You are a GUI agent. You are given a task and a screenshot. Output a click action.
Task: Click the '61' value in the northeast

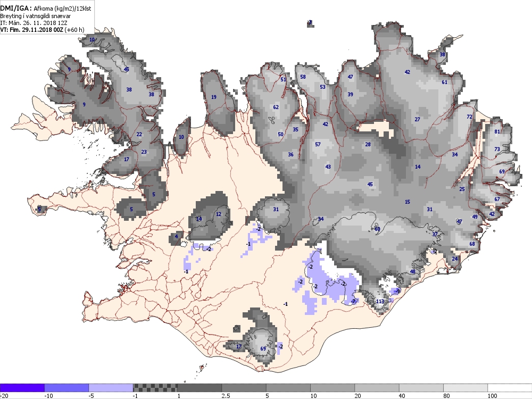click(444, 82)
